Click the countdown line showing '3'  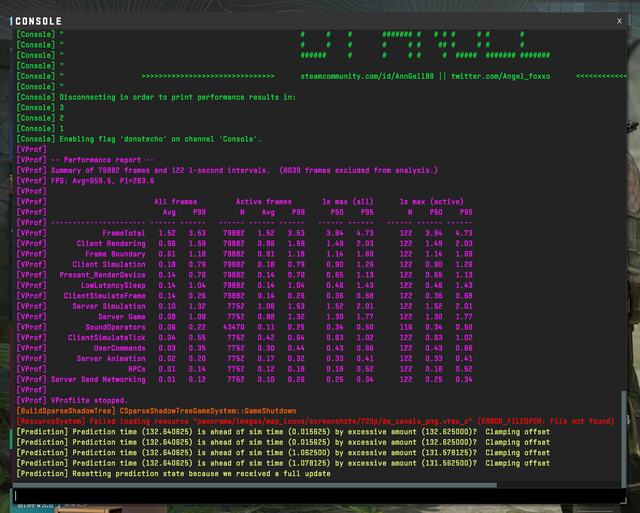40,108
